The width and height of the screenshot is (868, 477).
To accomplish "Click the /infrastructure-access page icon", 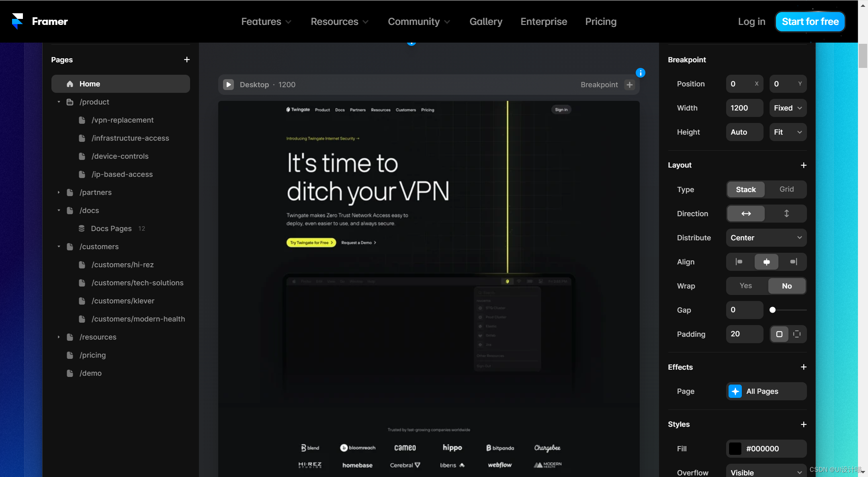I will tap(82, 138).
